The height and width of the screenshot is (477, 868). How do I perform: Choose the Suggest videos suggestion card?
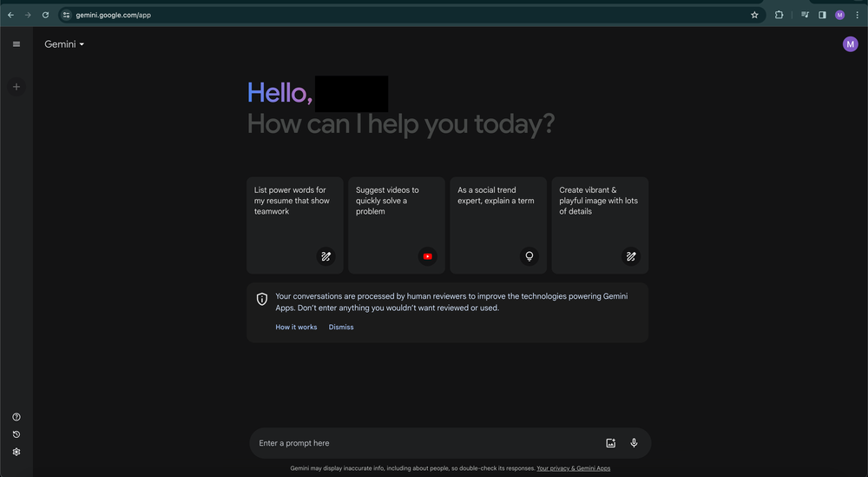[396, 225]
